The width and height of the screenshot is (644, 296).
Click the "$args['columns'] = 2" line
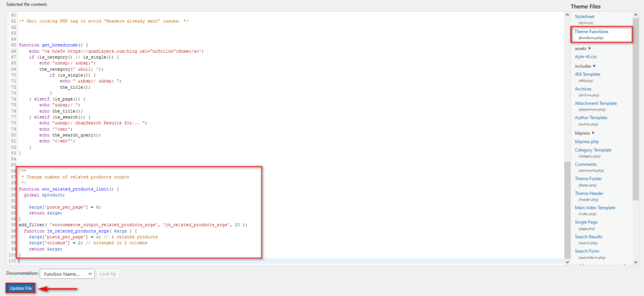(88, 243)
